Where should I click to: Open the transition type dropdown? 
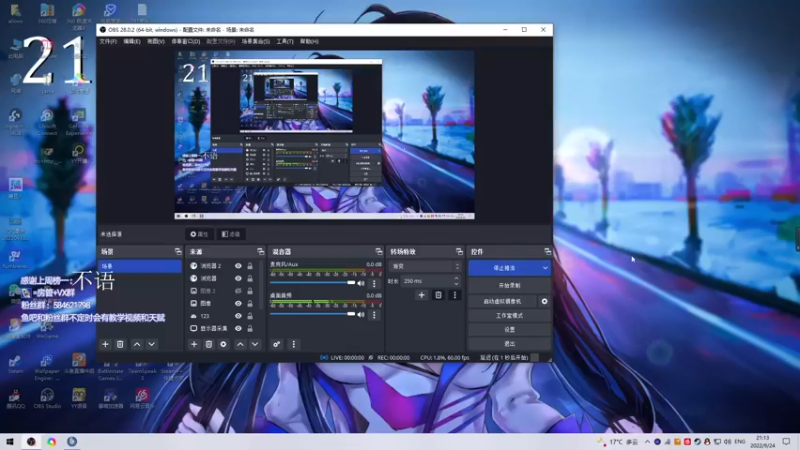coord(426,266)
